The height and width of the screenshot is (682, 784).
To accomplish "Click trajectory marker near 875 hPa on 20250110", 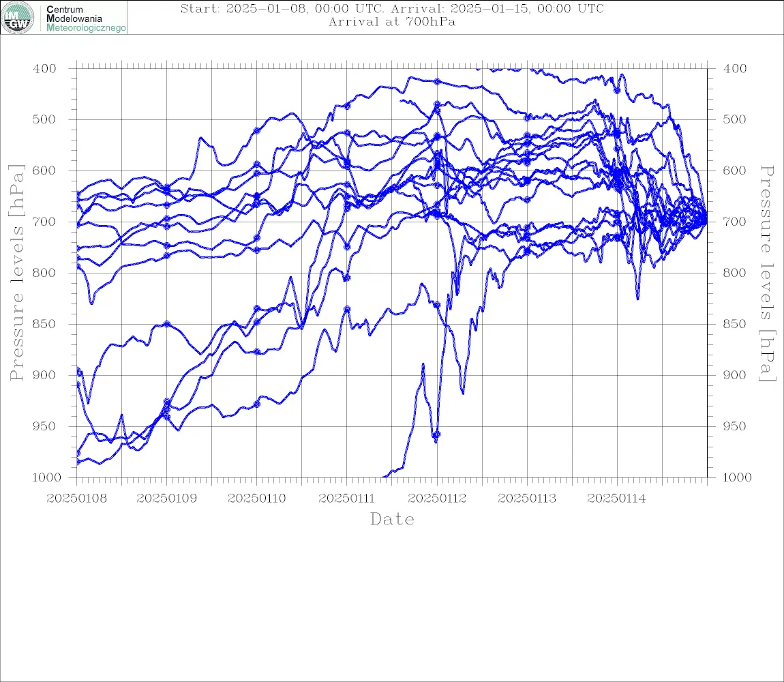I will pyautogui.click(x=257, y=352).
